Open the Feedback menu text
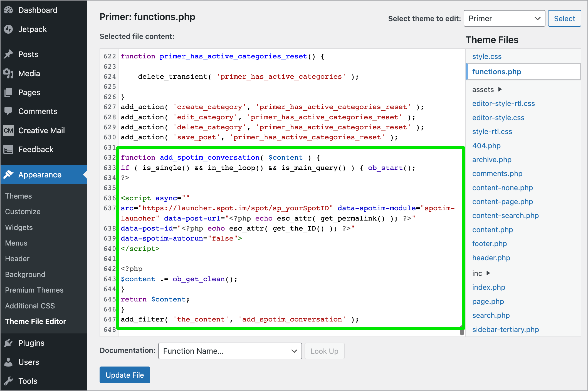Viewport: 588px width, 391px height. (36, 149)
